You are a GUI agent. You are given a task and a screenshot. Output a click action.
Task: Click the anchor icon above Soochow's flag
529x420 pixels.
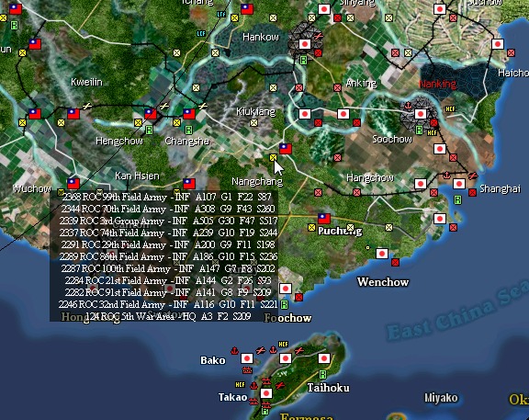(x=408, y=106)
